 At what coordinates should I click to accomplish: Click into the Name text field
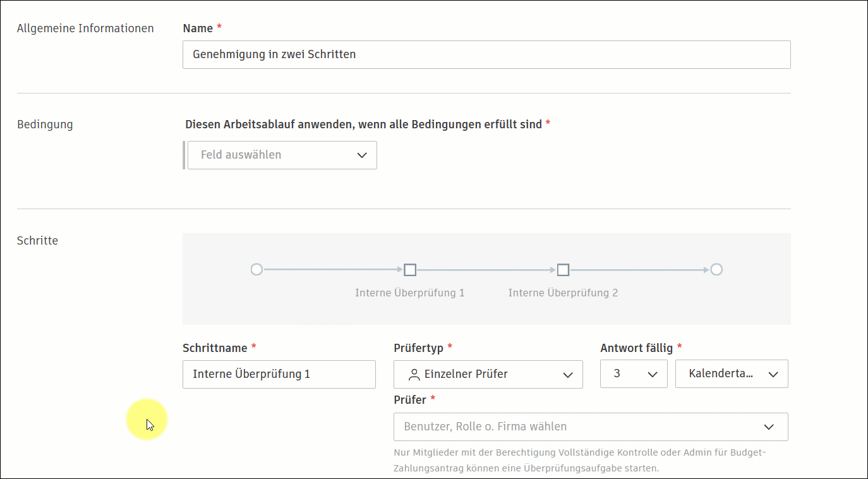coord(486,54)
